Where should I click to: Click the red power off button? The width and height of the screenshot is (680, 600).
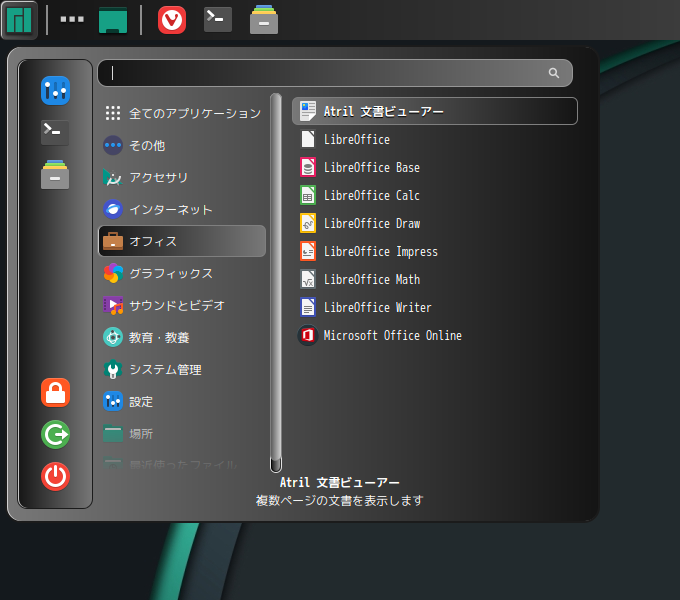pyautogui.click(x=56, y=476)
